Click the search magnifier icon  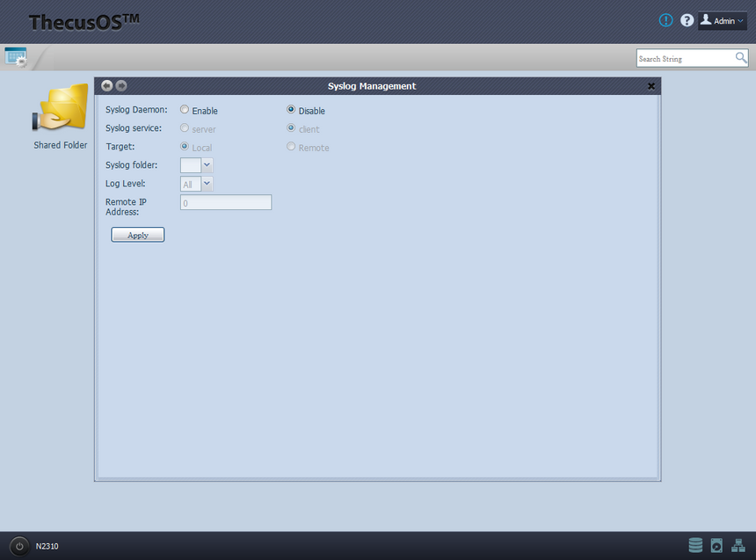(x=741, y=58)
